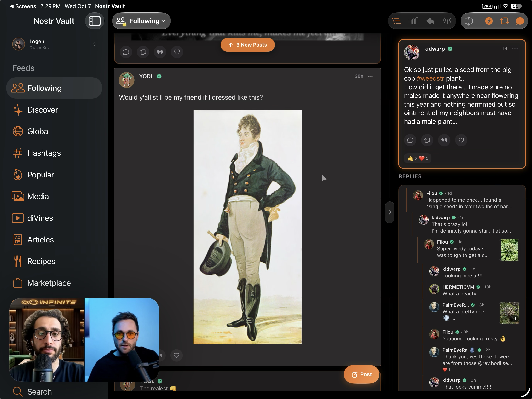The image size is (532, 399).
Task: Open the diVines feed
Action: coord(54,218)
